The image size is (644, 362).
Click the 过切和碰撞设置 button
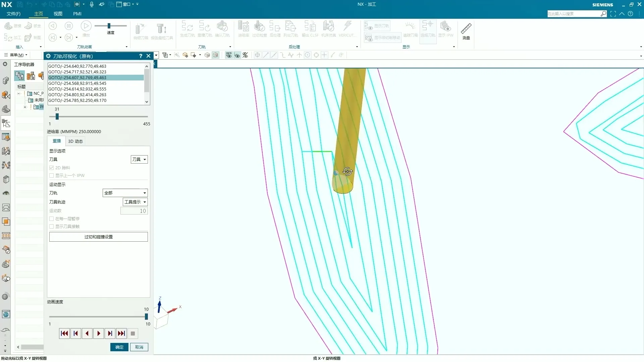point(98,237)
